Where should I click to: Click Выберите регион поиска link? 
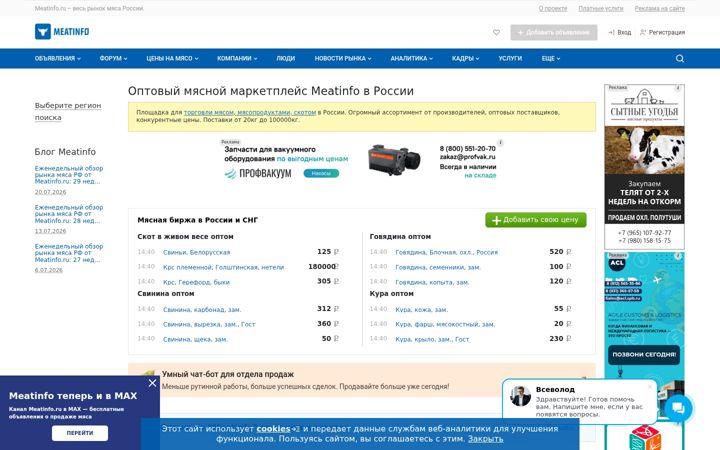(68, 111)
